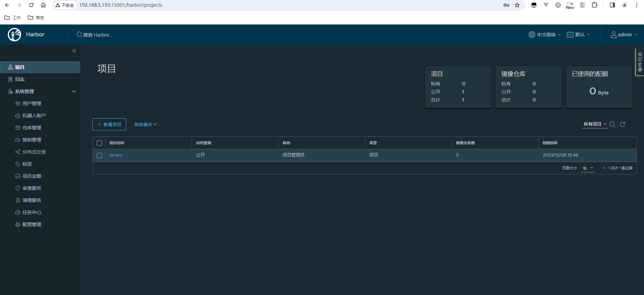Screen dimensions: 644x295
Task: Open the right-side event log tab
Action: [640, 62]
